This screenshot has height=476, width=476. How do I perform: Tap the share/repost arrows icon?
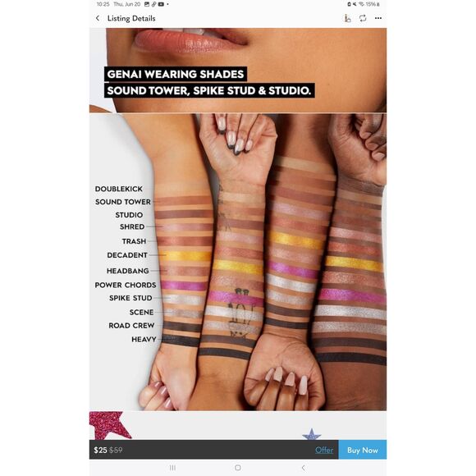(x=363, y=18)
